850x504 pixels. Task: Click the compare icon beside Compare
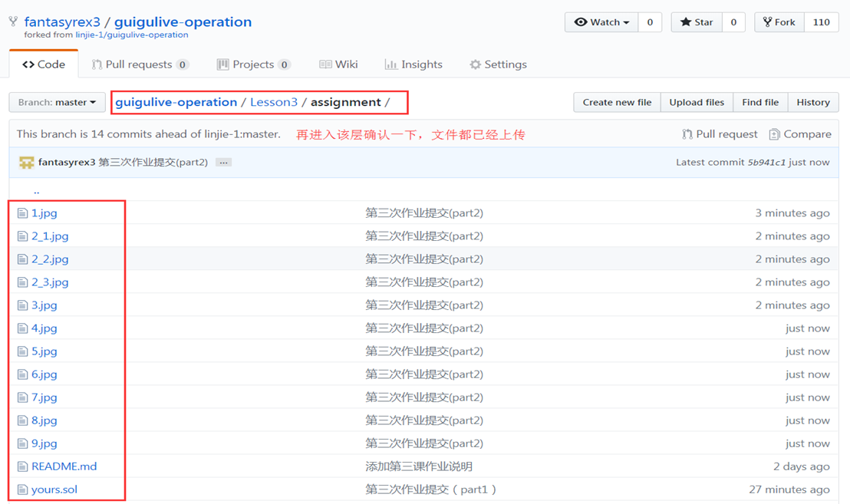pyautogui.click(x=774, y=133)
